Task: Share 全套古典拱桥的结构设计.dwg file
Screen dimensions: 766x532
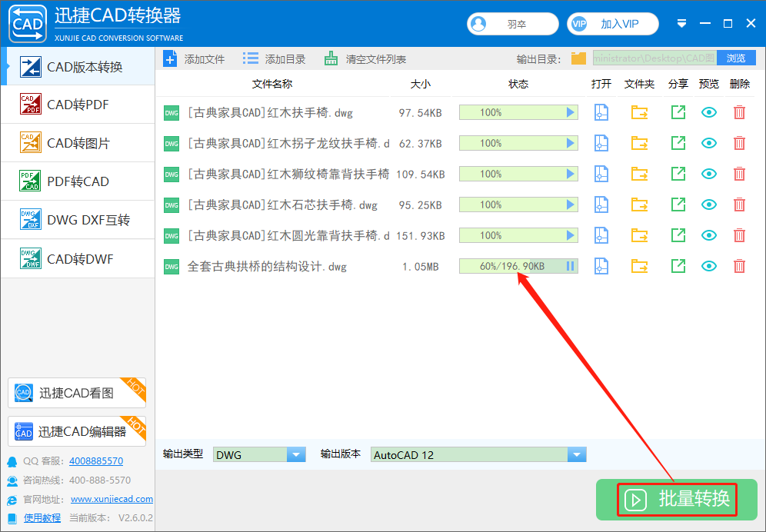Action: pyautogui.click(x=678, y=266)
